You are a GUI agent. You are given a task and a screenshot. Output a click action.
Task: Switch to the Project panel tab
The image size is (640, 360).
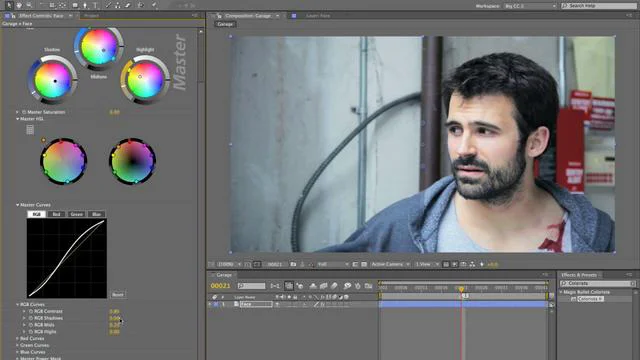click(x=91, y=16)
